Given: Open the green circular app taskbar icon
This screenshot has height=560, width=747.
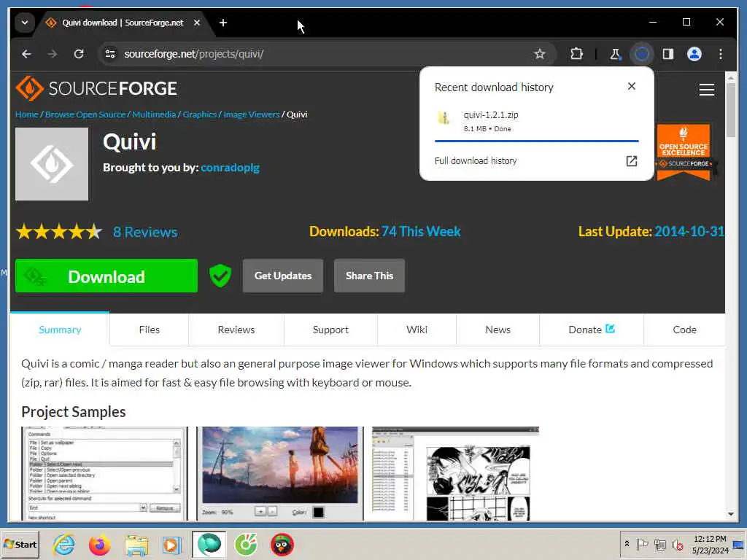Looking at the screenshot, I should (246, 544).
